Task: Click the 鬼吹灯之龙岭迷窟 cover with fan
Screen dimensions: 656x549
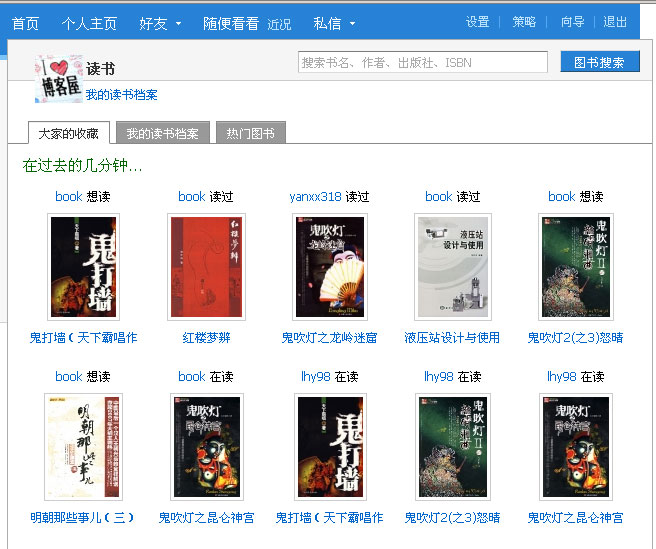Action: coord(330,267)
